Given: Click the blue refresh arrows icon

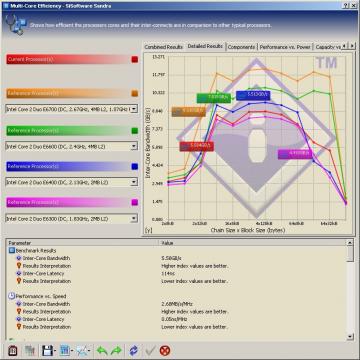Looking at the screenshot, I should (x=134, y=351).
